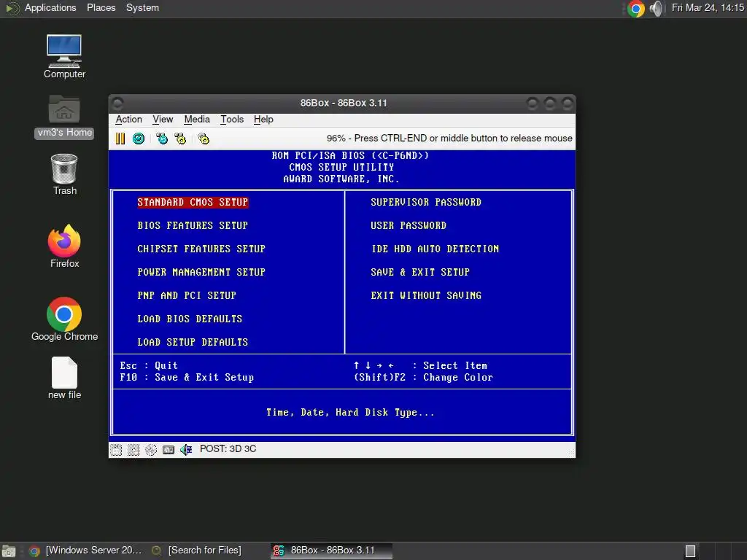Screen dimensions: 747x560
Task: Click the 86Box window title bar
Action: tap(343, 103)
